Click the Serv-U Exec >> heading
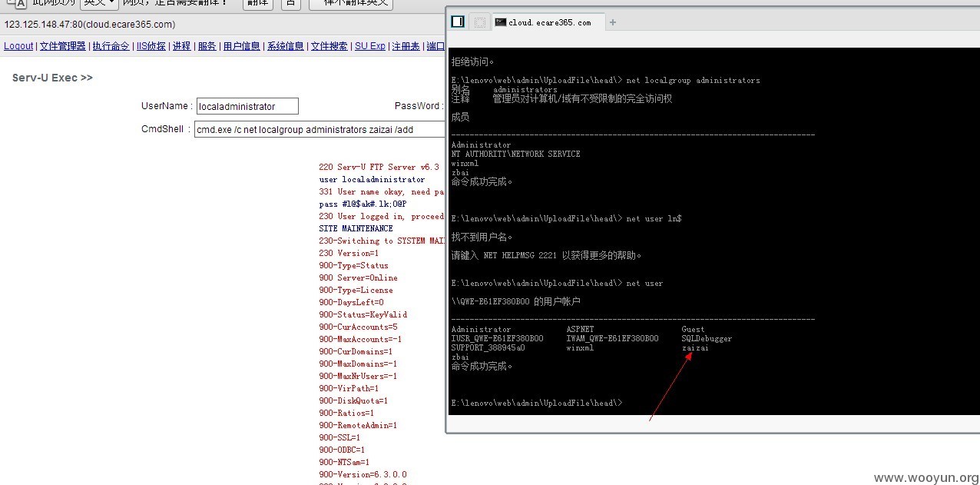The image size is (980, 485). (52, 78)
